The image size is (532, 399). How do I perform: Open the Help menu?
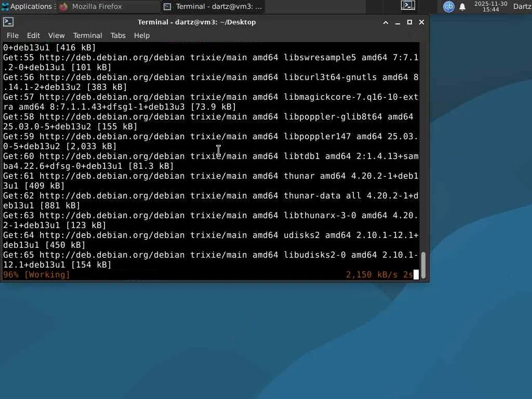[141, 35]
